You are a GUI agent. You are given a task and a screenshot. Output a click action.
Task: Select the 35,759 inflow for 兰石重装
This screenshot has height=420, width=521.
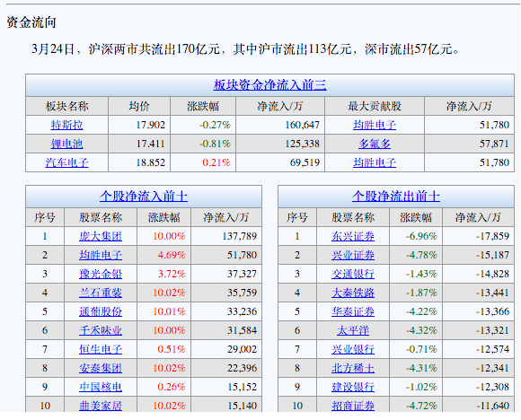(242, 293)
